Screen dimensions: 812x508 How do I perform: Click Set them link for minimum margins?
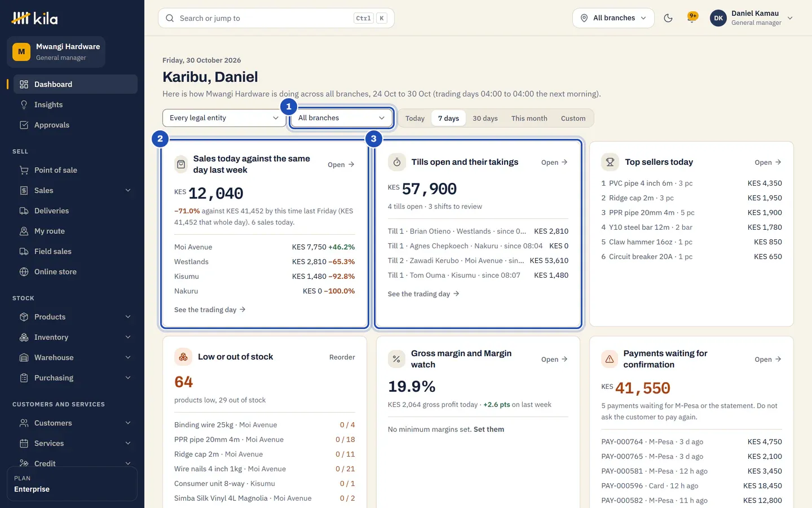489,430
